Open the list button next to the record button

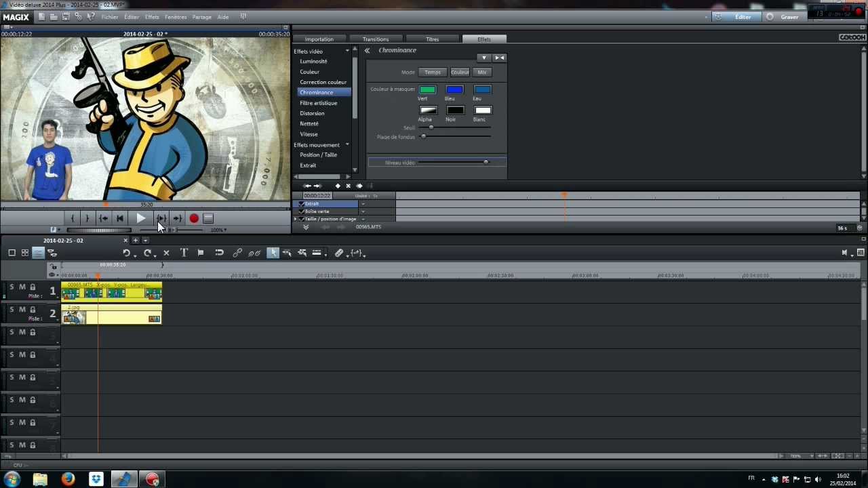(208, 218)
